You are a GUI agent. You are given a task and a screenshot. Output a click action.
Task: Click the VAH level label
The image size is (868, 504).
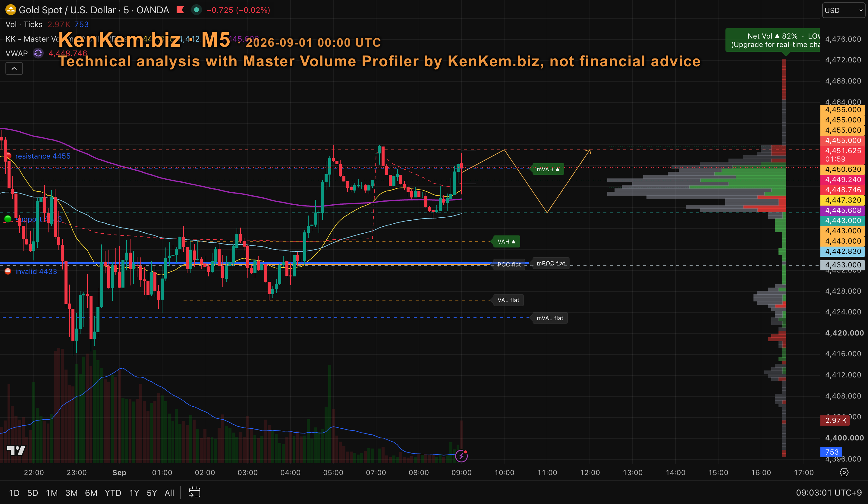(x=506, y=241)
